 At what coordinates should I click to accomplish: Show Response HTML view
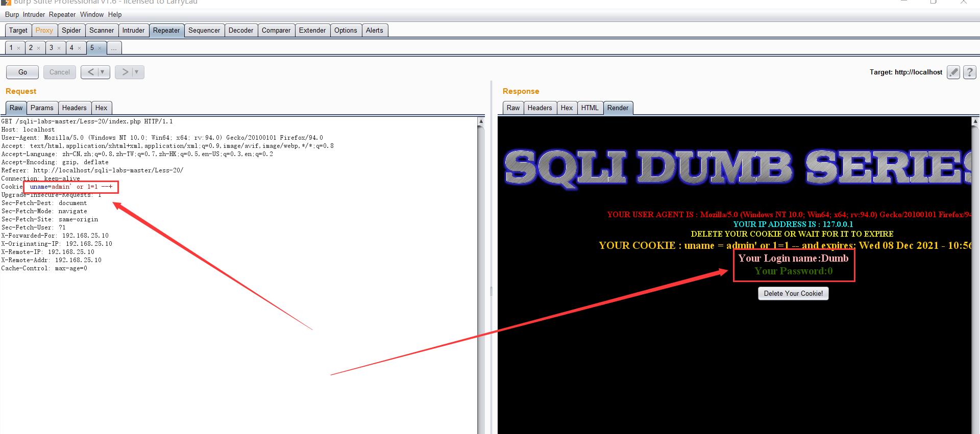coord(590,108)
